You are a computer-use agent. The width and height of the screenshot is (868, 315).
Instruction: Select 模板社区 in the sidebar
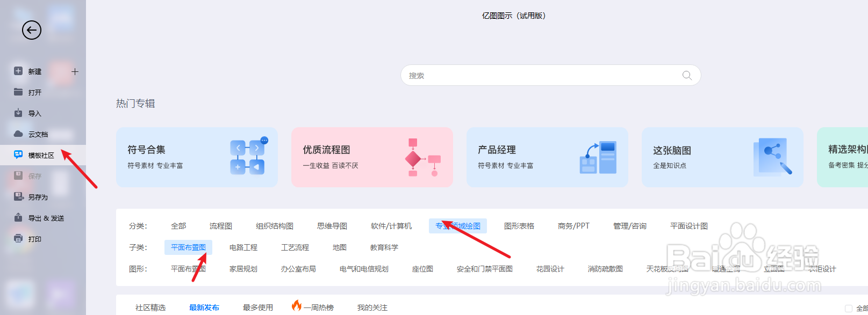coord(43,155)
